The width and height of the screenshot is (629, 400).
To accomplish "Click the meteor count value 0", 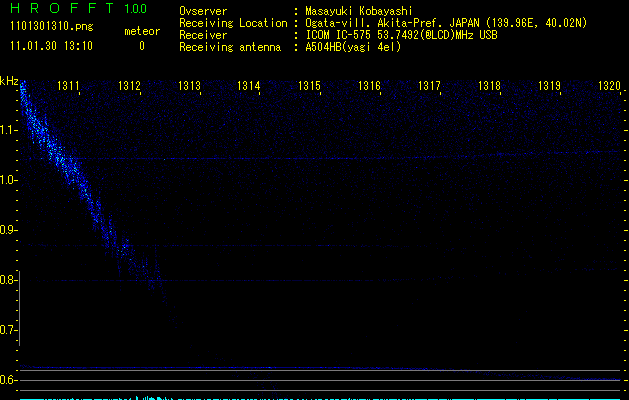I will point(142,46).
